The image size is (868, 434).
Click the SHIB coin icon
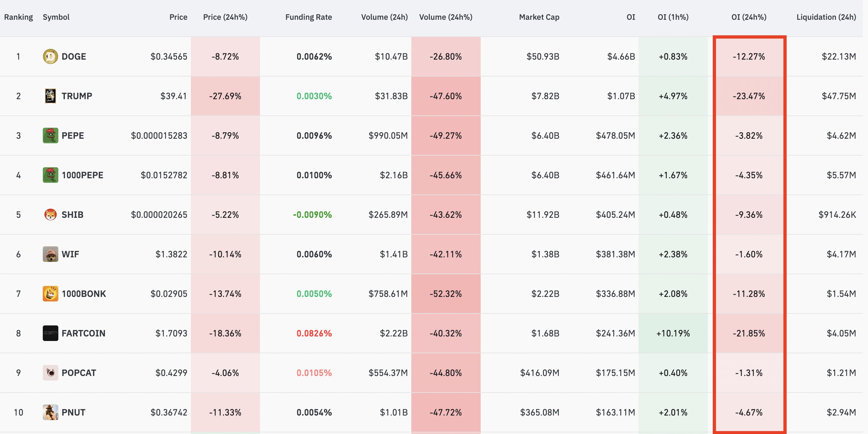[50, 215]
